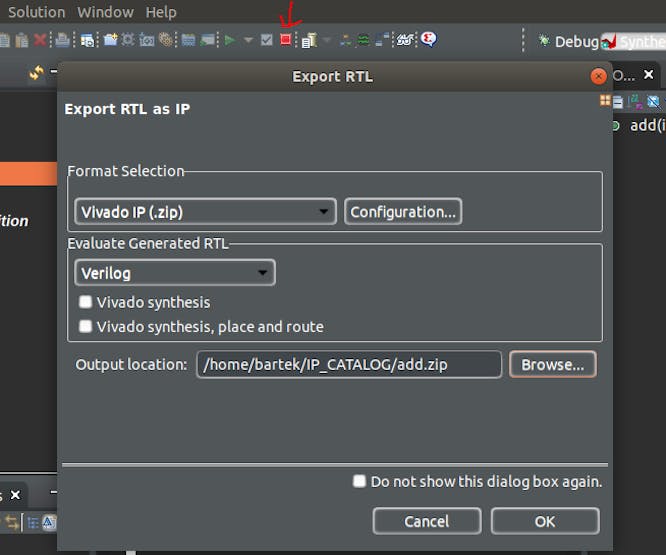
Task: Click the Configuration... button
Action: coord(403,211)
